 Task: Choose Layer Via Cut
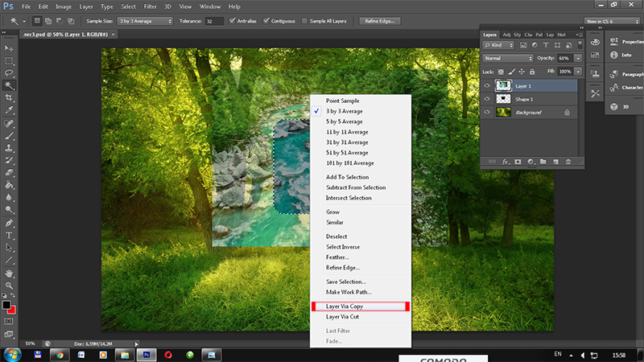361,317
